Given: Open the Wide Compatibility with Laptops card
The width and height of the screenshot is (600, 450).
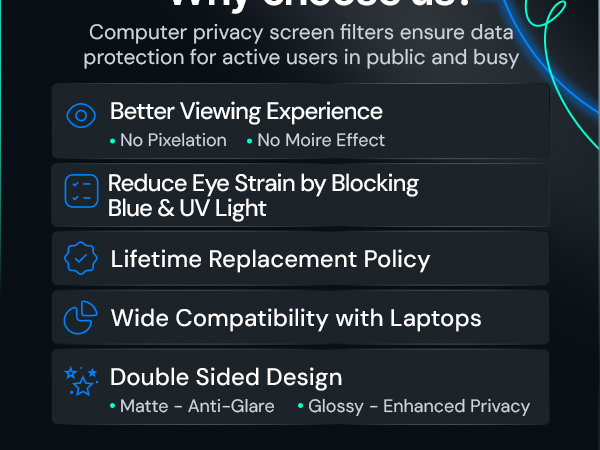Looking at the screenshot, I should pyautogui.click(x=300, y=318).
